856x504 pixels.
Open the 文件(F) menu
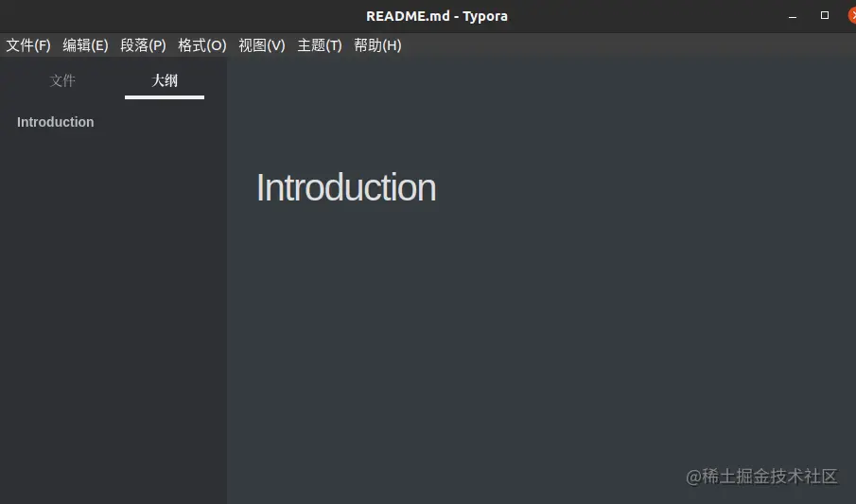[28, 45]
